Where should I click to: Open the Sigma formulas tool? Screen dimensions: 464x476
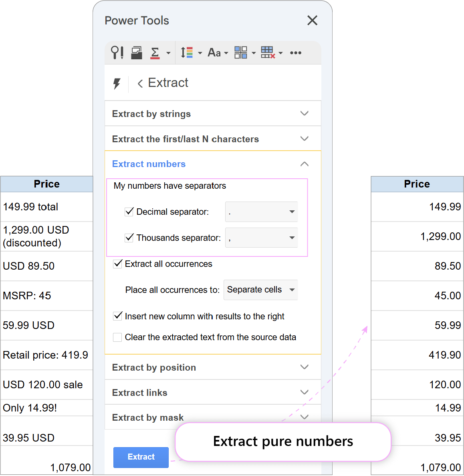coord(155,53)
